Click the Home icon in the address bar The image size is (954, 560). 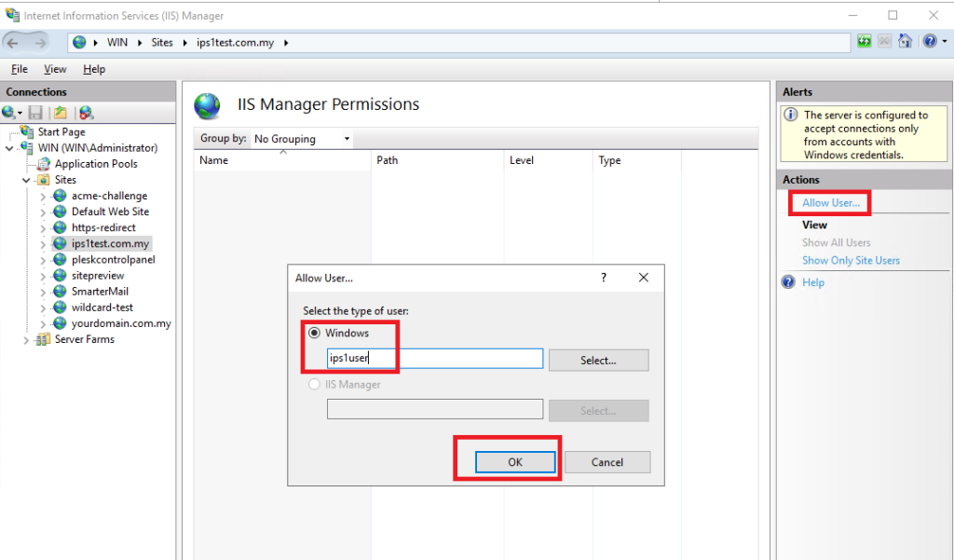[x=905, y=41]
